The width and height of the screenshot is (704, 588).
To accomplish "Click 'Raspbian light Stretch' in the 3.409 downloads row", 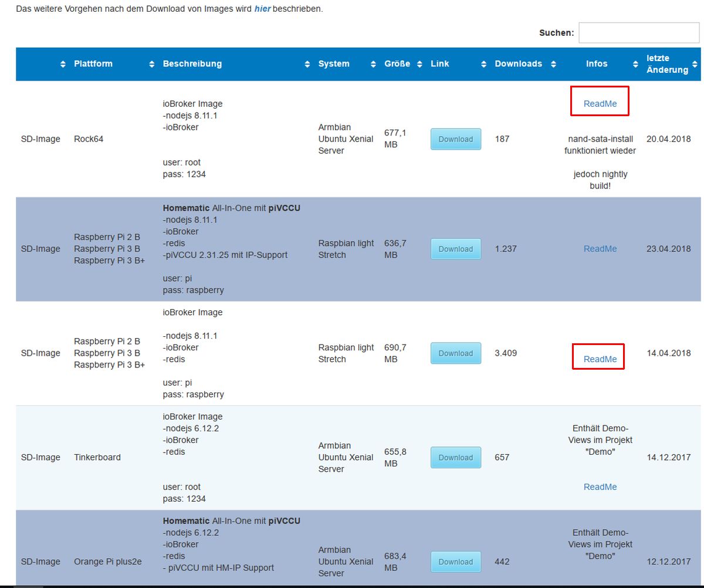I will tap(346, 353).
